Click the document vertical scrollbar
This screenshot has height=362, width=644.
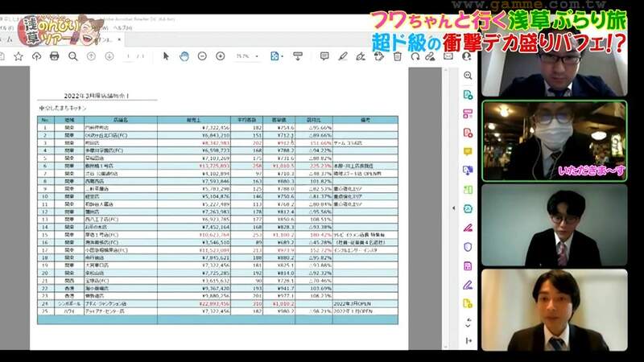446,208
